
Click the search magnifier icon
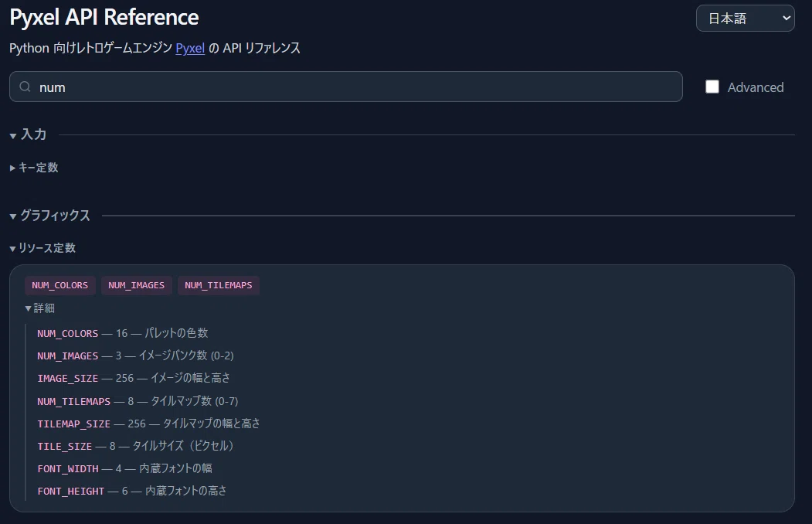coord(25,87)
